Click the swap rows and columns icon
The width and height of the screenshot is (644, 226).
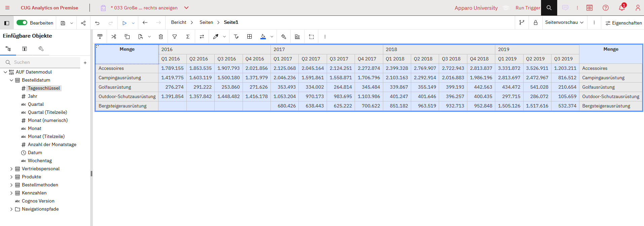pos(202,37)
